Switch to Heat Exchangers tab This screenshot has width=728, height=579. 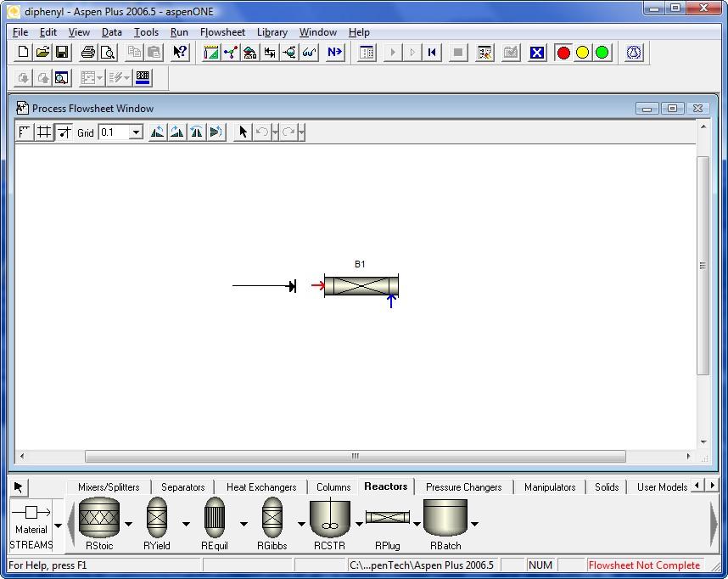(x=261, y=487)
